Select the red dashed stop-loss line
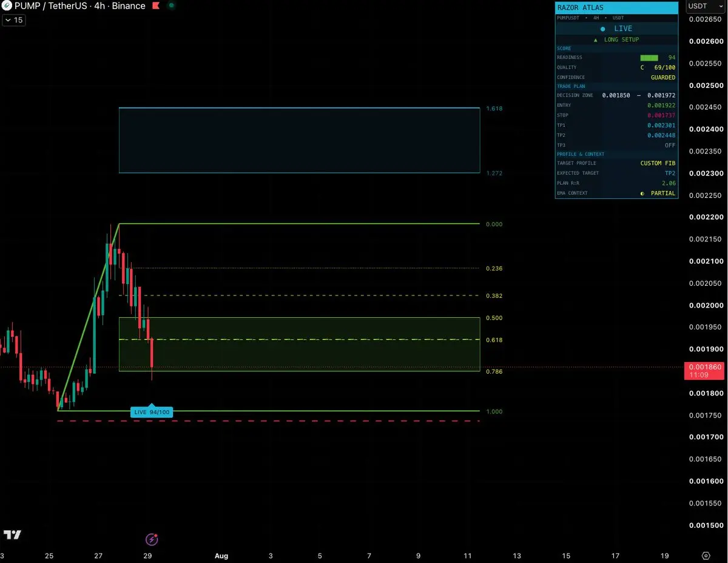 [x=269, y=420]
